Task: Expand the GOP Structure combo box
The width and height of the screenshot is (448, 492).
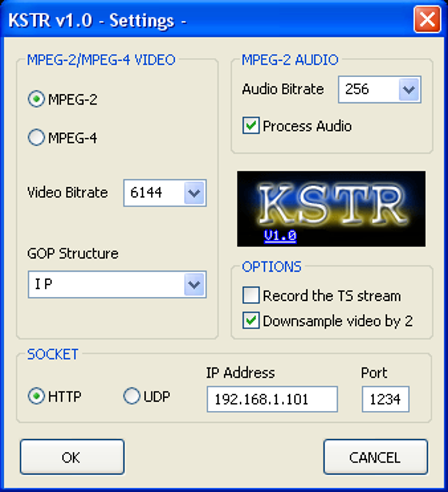Action: click(x=194, y=284)
